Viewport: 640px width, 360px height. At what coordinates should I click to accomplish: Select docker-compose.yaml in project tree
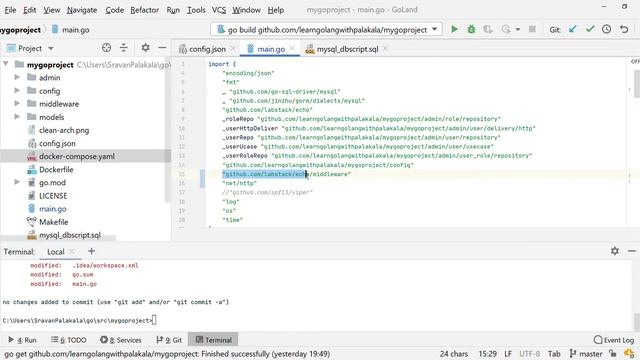click(x=77, y=156)
